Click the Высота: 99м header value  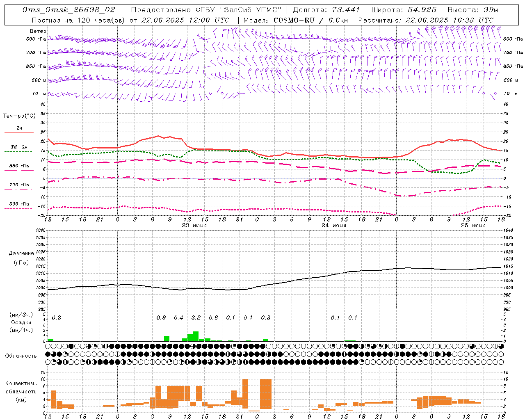(x=473, y=9)
